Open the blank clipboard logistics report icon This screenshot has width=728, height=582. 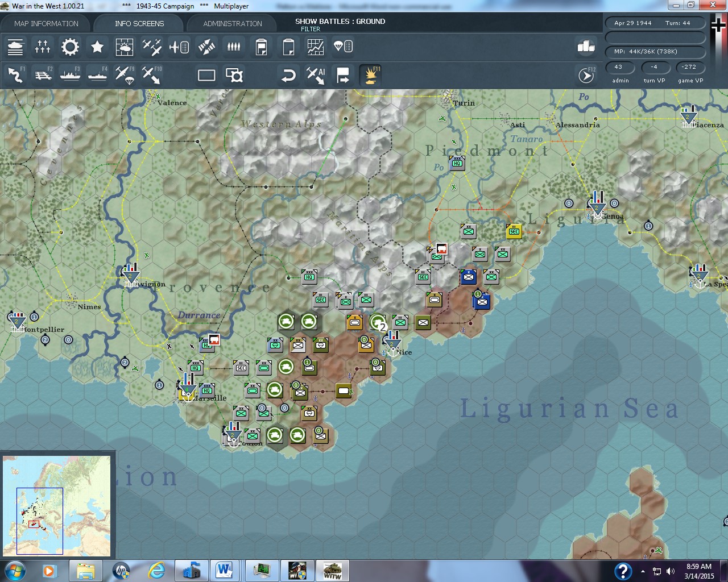[288, 47]
